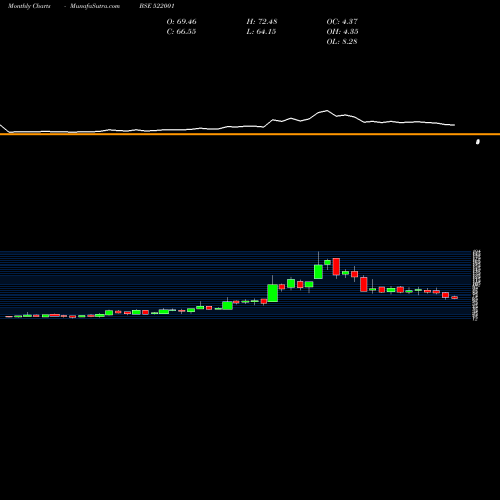Select the open value 'O: 69.46'

click(x=182, y=22)
